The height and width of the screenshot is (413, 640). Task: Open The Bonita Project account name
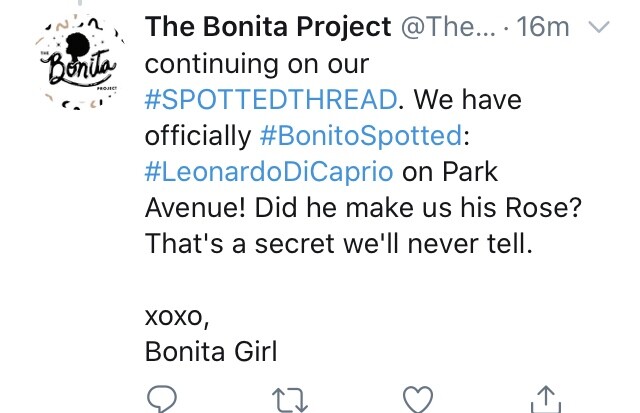pos(267,28)
